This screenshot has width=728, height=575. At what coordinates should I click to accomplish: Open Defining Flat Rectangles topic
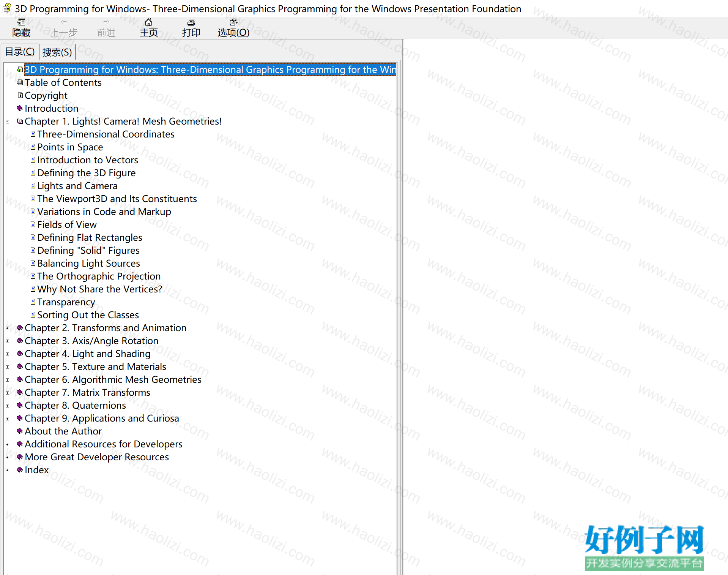90,237
